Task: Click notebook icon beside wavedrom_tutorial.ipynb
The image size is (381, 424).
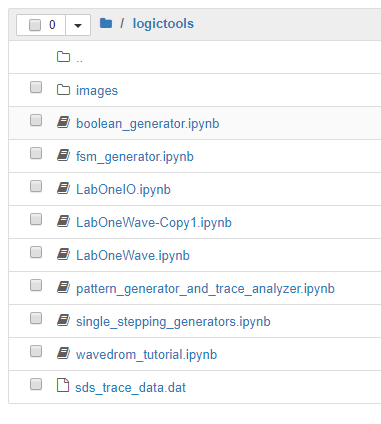Action: [x=63, y=353]
